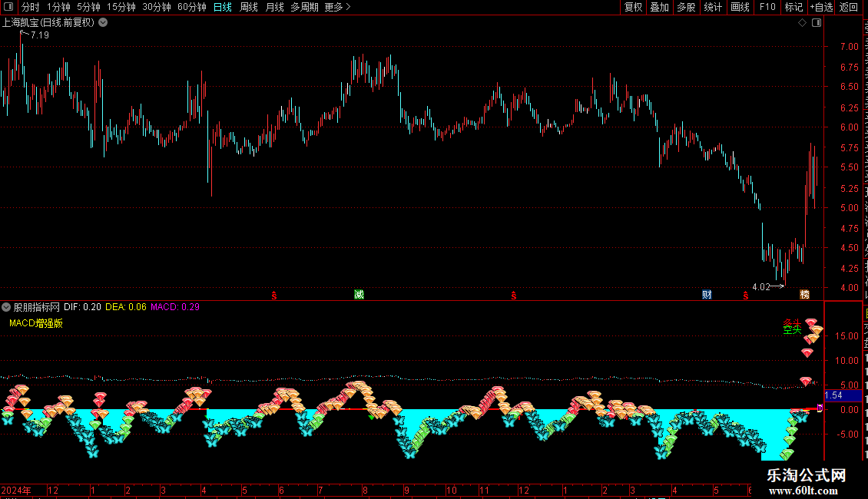
Task: Click the 7.19 high price label
Action: click(40, 35)
